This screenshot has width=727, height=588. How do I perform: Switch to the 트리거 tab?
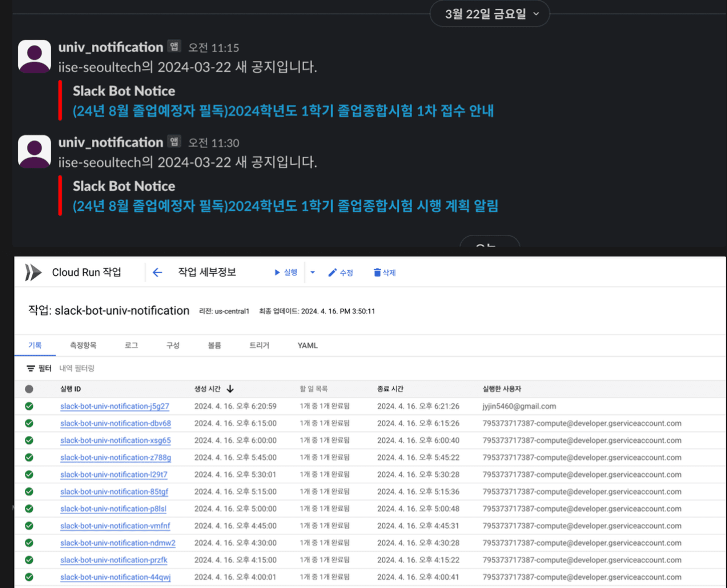[260, 345]
